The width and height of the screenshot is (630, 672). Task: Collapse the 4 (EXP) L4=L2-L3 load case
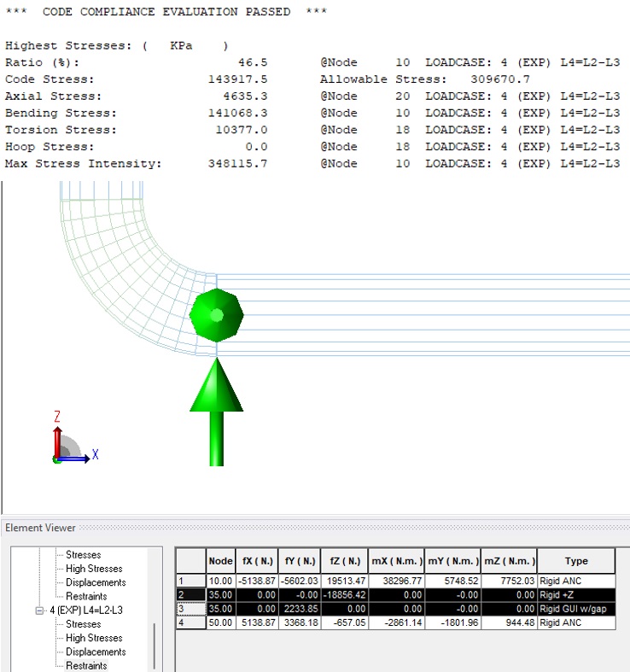[x=39, y=611]
